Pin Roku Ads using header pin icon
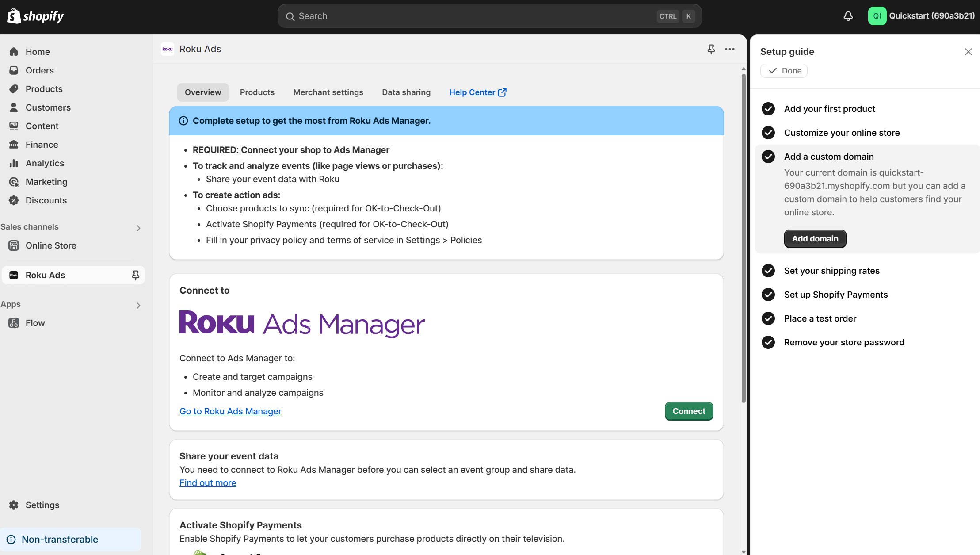 click(x=711, y=49)
